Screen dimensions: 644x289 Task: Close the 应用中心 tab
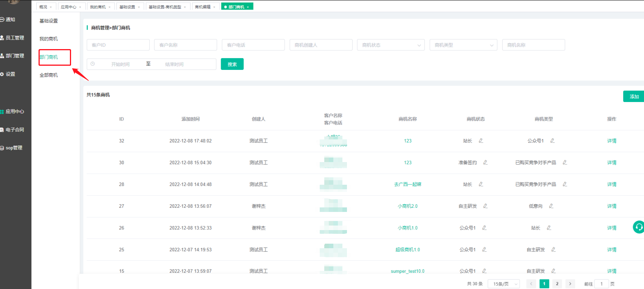pyautogui.click(x=80, y=7)
